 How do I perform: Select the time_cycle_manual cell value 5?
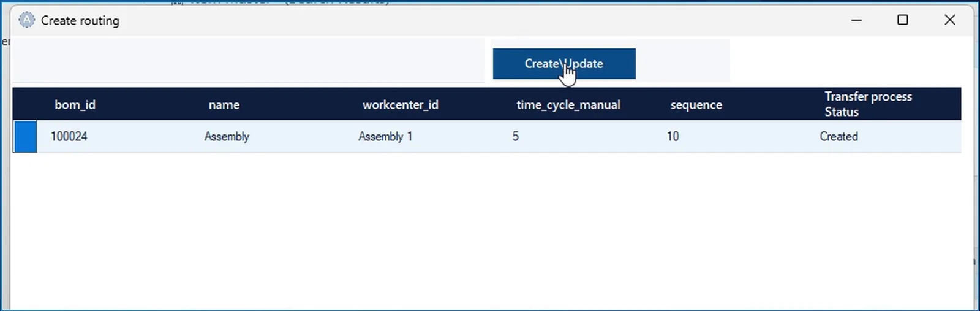click(x=516, y=136)
